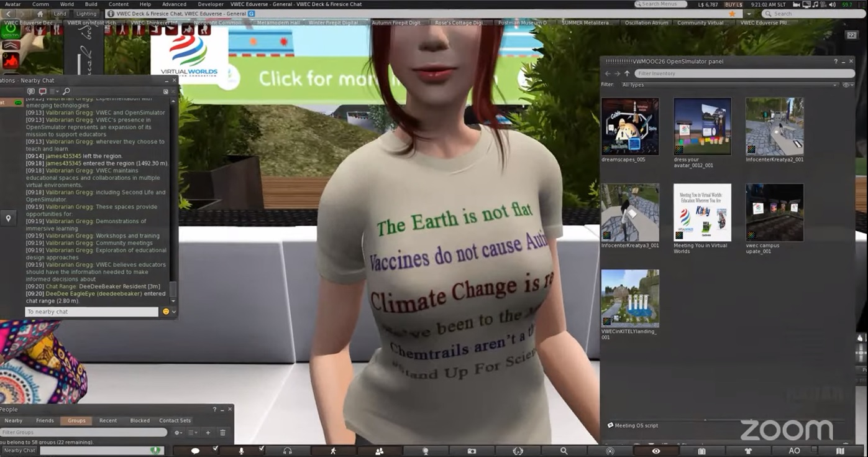Toggle the checkbox on the microphone button
Viewport: 868px width, 457px height.
click(262, 448)
